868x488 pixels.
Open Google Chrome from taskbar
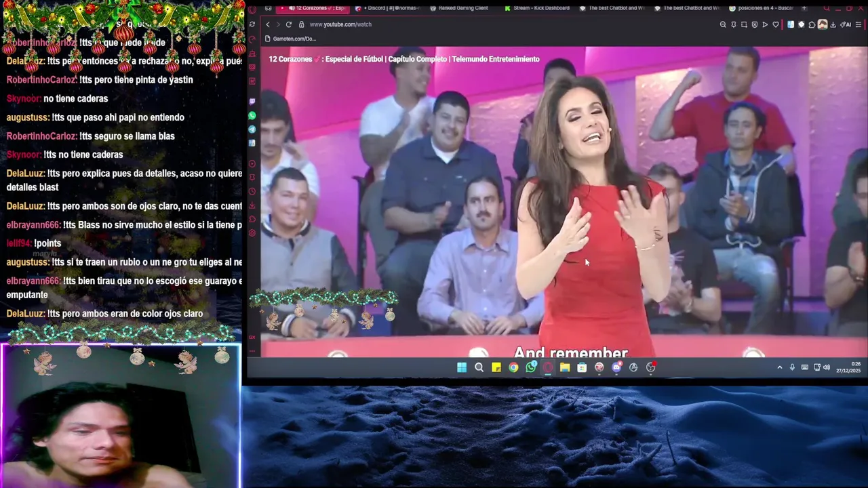point(513,367)
